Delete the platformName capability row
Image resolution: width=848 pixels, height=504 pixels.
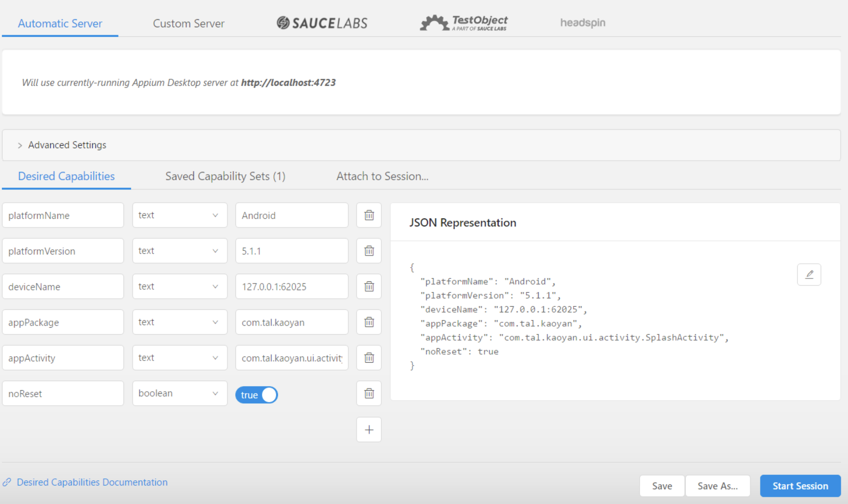369,215
